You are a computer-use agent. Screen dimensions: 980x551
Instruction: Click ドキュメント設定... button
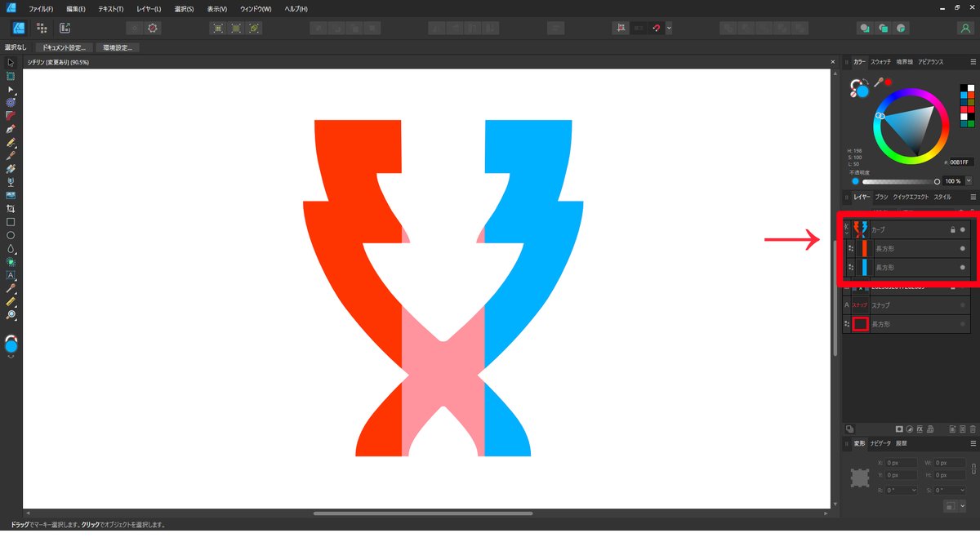coord(64,47)
